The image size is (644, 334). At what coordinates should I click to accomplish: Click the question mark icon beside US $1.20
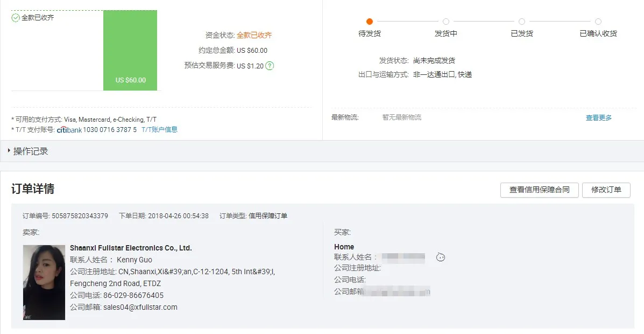270,66
